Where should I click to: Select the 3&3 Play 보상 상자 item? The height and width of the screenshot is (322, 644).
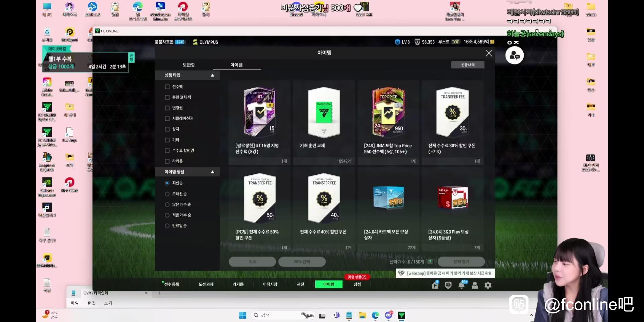tap(452, 209)
